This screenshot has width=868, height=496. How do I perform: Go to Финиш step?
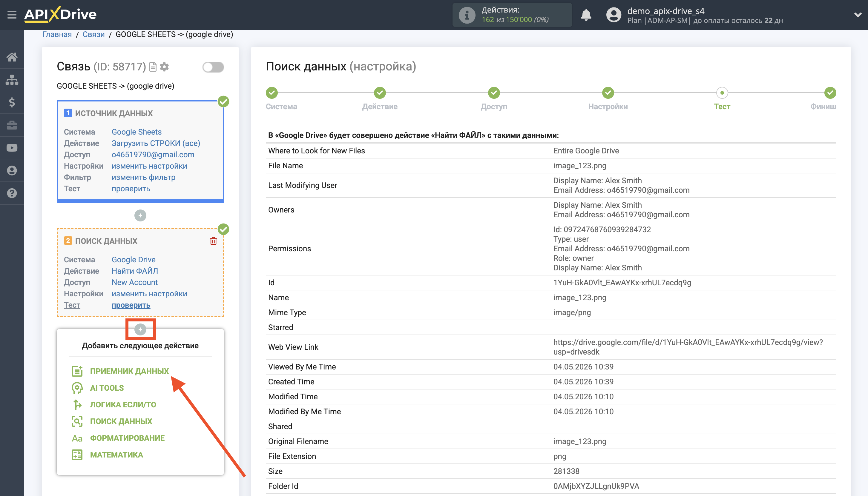pyautogui.click(x=830, y=93)
